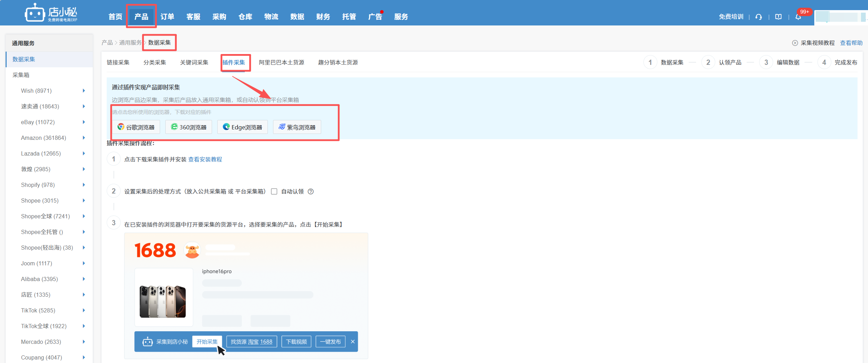868x363 pixels.
Task: Expand the Shopify (978) arrow
Action: pyautogui.click(x=84, y=185)
